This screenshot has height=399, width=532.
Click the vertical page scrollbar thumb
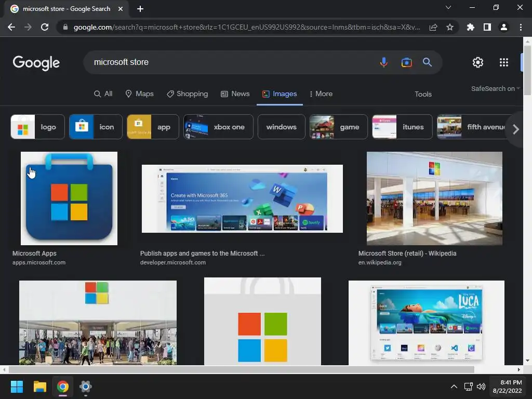pyautogui.click(x=527, y=70)
